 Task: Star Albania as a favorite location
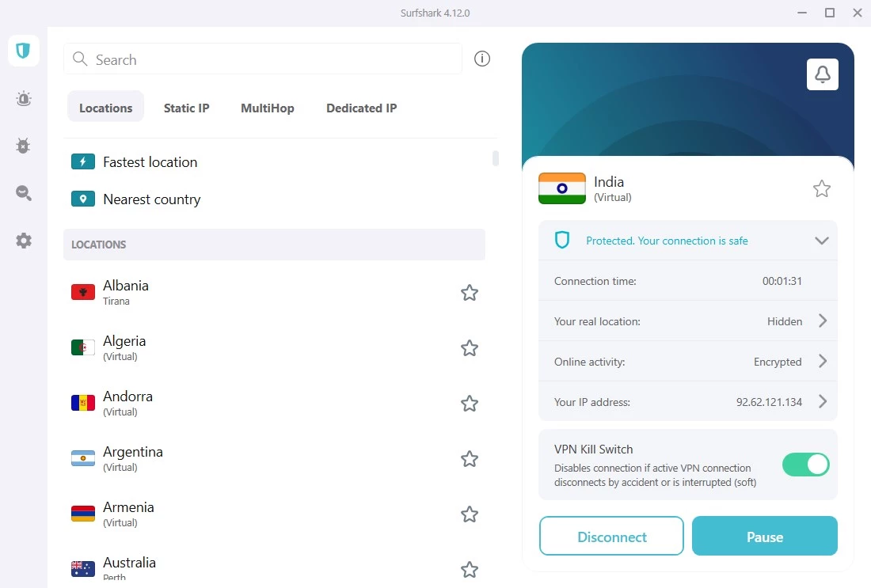(x=469, y=292)
